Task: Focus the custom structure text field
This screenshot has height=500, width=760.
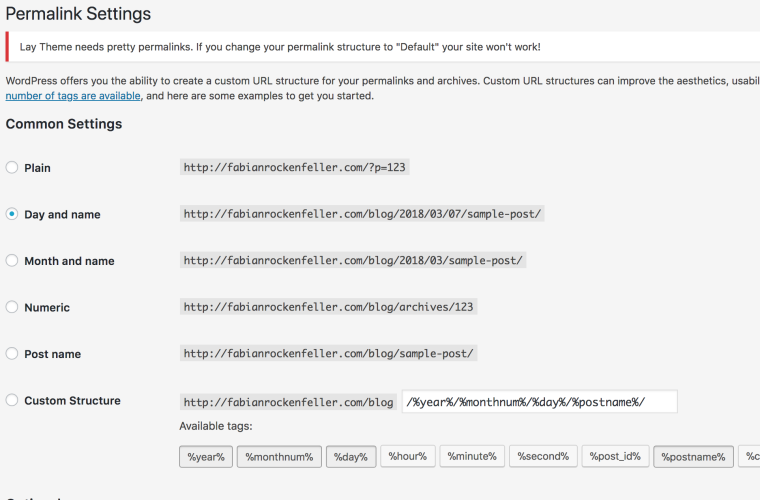Action: [x=539, y=401]
